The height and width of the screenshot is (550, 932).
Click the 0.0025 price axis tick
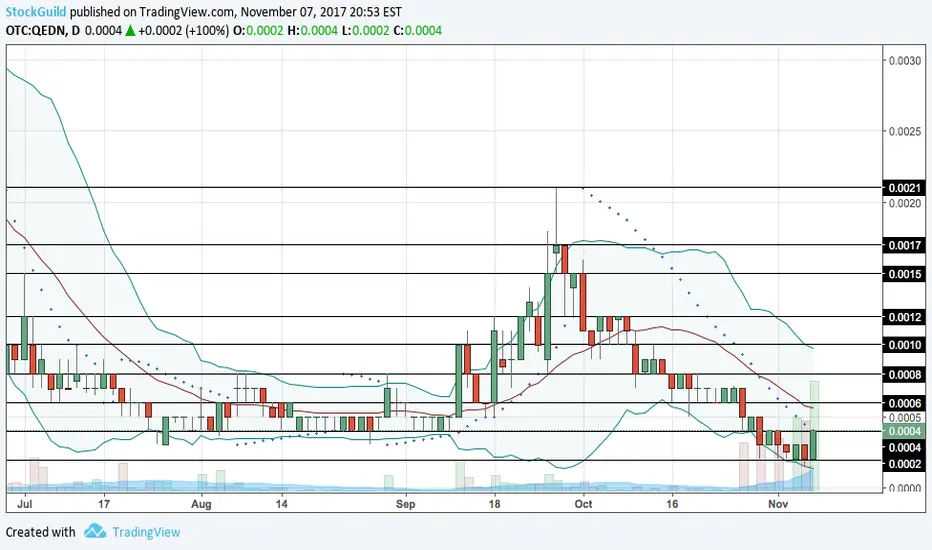pos(905,131)
